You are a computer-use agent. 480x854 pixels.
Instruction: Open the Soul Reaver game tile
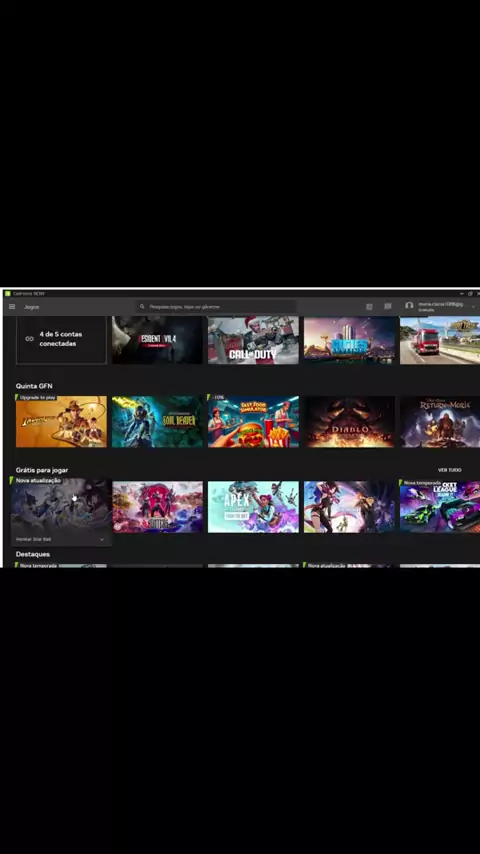click(x=157, y=422)
